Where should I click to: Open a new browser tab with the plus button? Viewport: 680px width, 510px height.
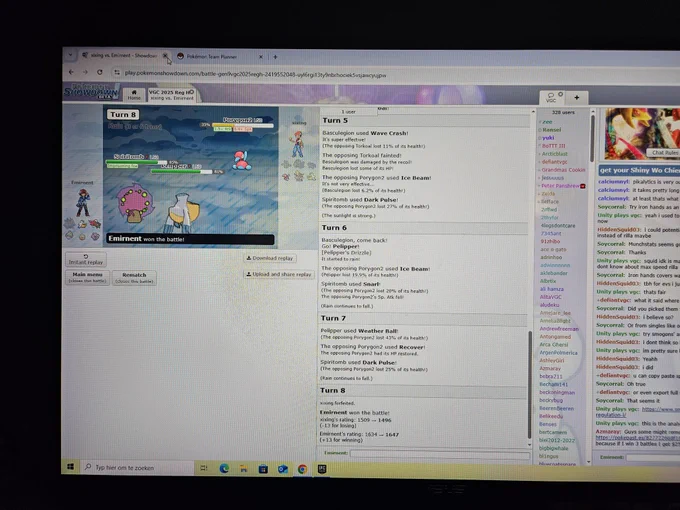tap(275, 57)
